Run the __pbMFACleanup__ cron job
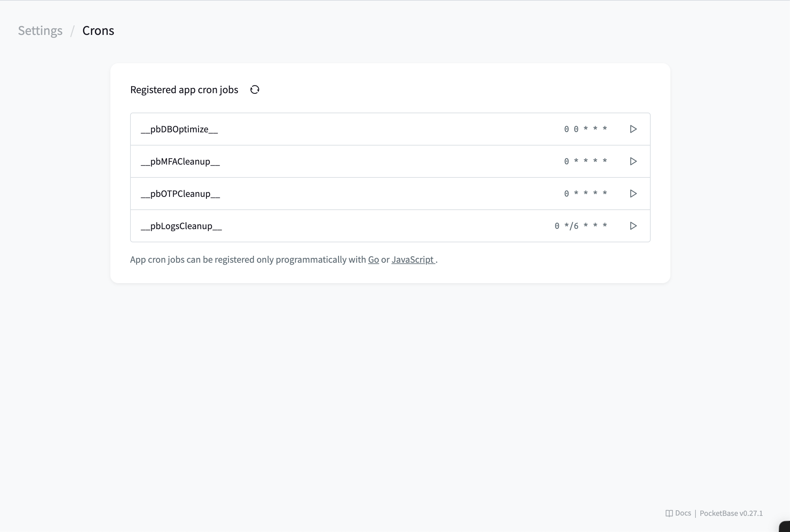 (x=633, y=161)
